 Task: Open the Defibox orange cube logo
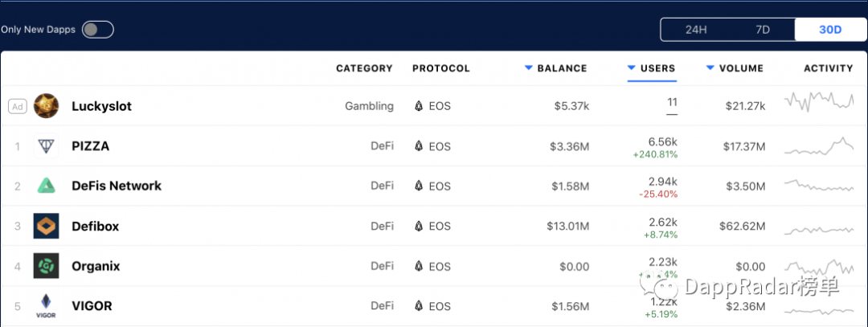click(x=46, y=226)
